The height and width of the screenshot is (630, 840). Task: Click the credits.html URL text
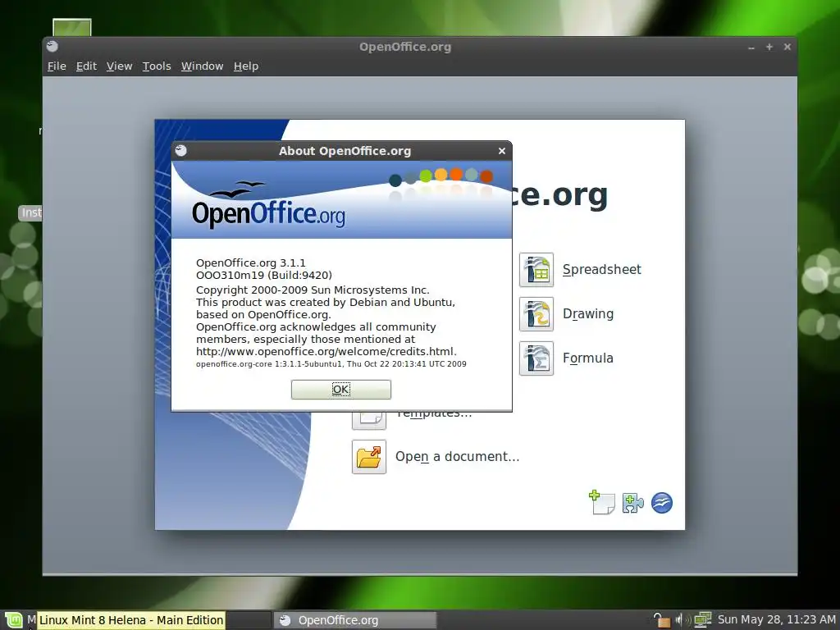coord(326,351)
